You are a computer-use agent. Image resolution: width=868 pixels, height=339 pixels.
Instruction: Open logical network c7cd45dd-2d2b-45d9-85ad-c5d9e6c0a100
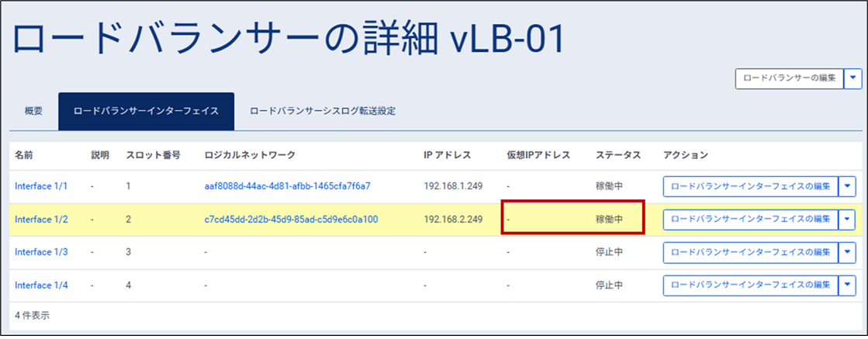(x=291, y=220)
